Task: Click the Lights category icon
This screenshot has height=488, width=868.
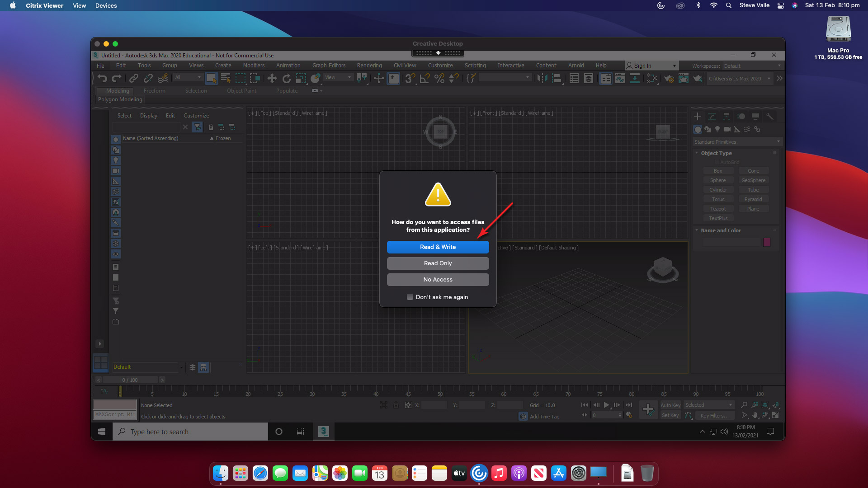Action: [717, 130]
